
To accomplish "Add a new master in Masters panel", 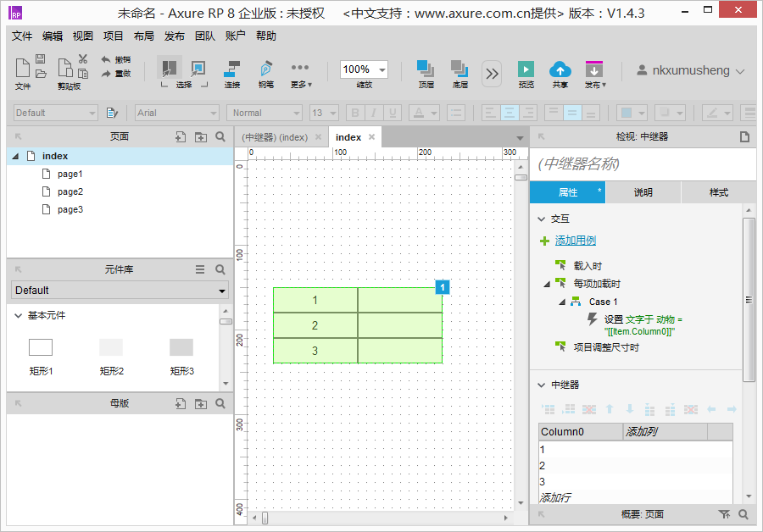I will (x=181, y=403).
